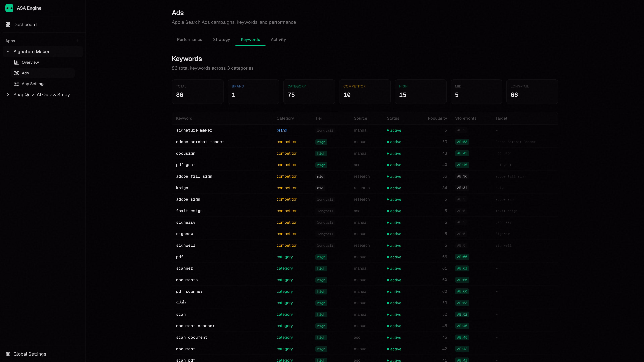Click the Storefronts column header

click(466, 118)
